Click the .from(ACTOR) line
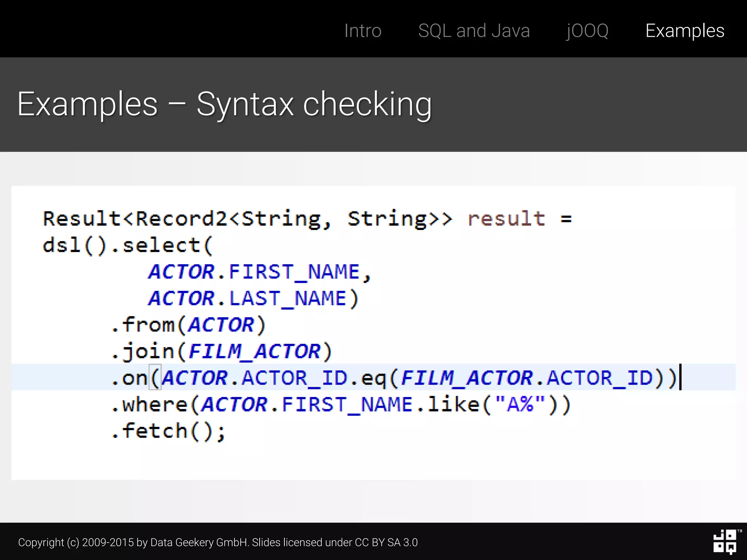This screenshot has height=560, width=747. (x=188, y=325)
